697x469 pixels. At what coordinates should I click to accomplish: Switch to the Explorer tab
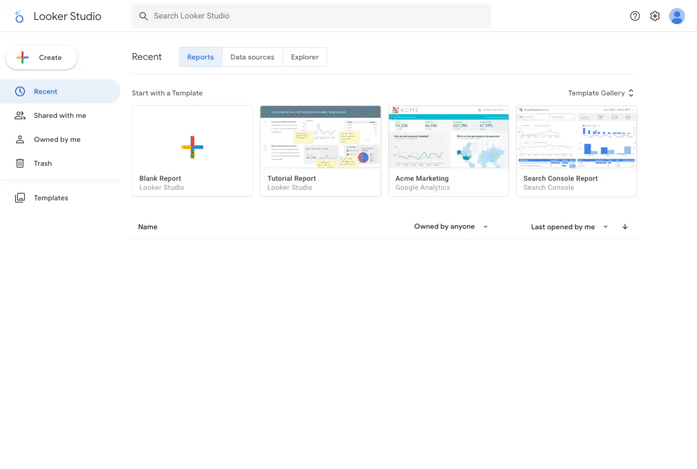click(305, 57)
